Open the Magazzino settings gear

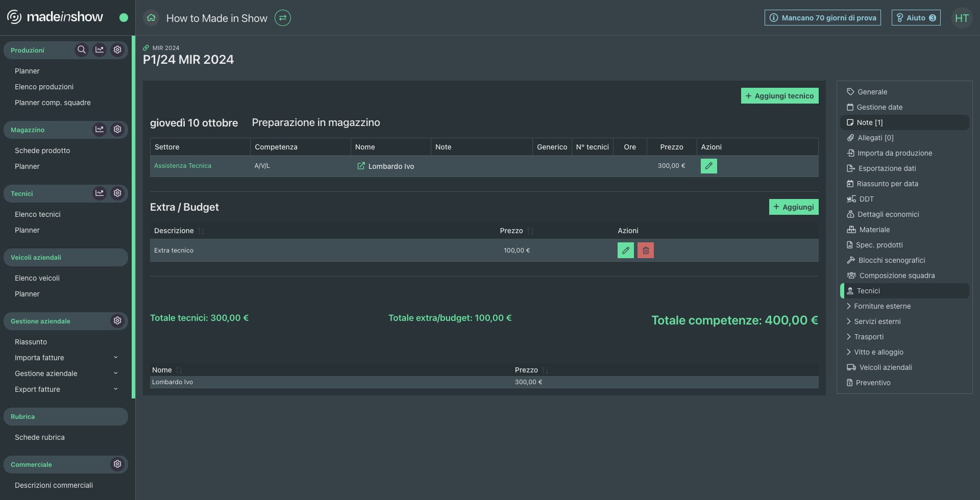click(x=117, y=130)
